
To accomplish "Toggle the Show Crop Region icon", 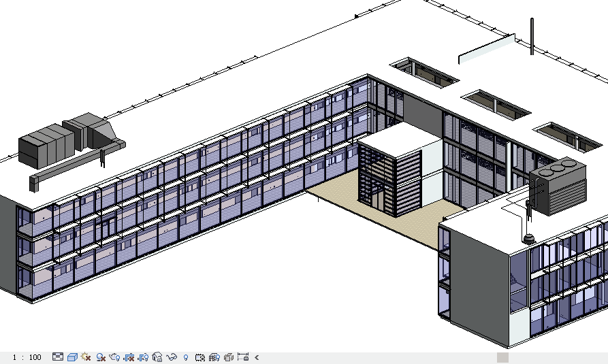I will point(143,357).
